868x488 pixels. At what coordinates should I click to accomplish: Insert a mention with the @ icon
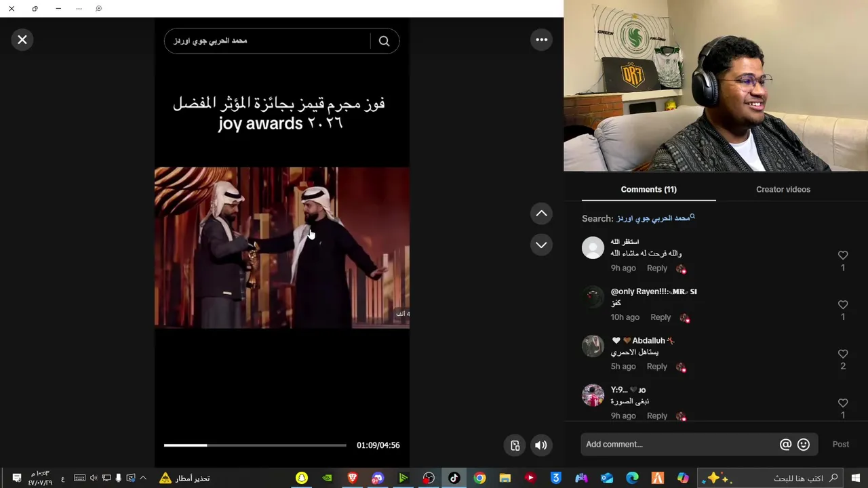[x=785, y=445]
